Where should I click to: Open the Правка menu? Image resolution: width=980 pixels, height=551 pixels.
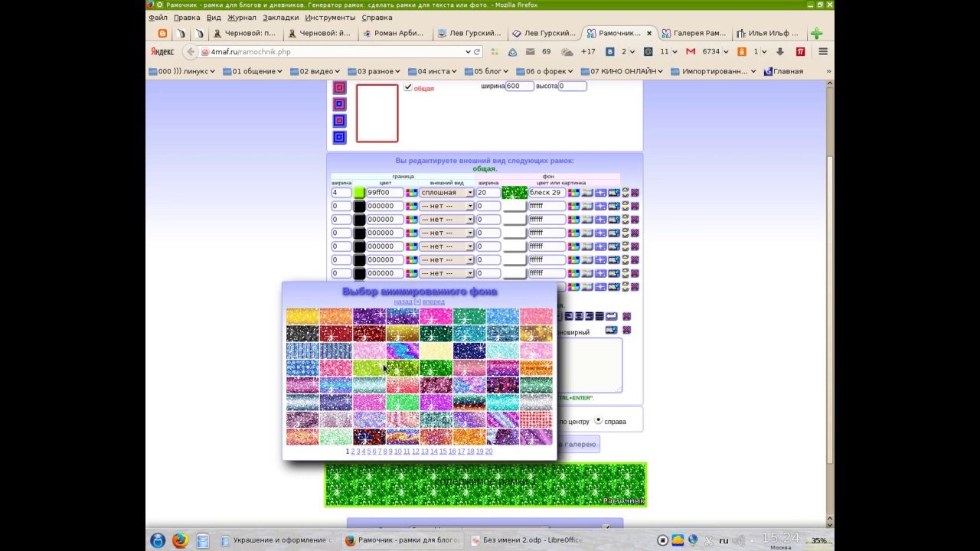pos(187,18)
